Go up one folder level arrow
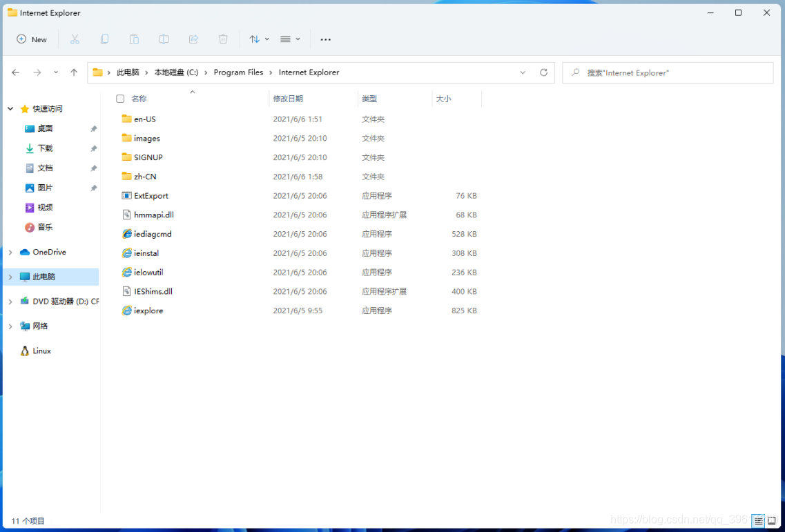Screen dimensions: 785x532 74,72
